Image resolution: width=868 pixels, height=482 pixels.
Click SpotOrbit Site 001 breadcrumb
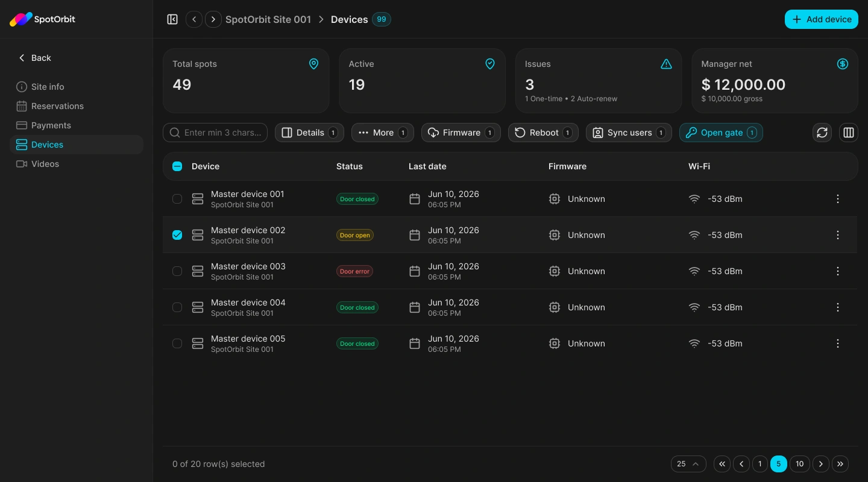tap(268, 19)
